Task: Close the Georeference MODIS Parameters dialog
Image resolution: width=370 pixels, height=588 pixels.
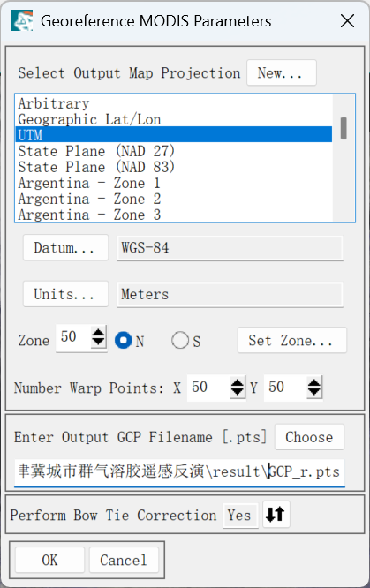Action: pos(348,21)
